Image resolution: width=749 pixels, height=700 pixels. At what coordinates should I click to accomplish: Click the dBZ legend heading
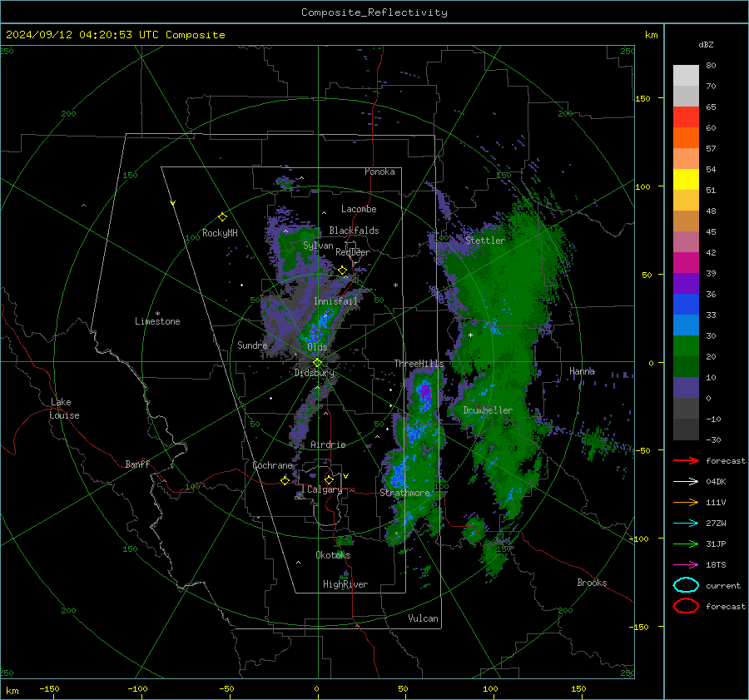706,45
